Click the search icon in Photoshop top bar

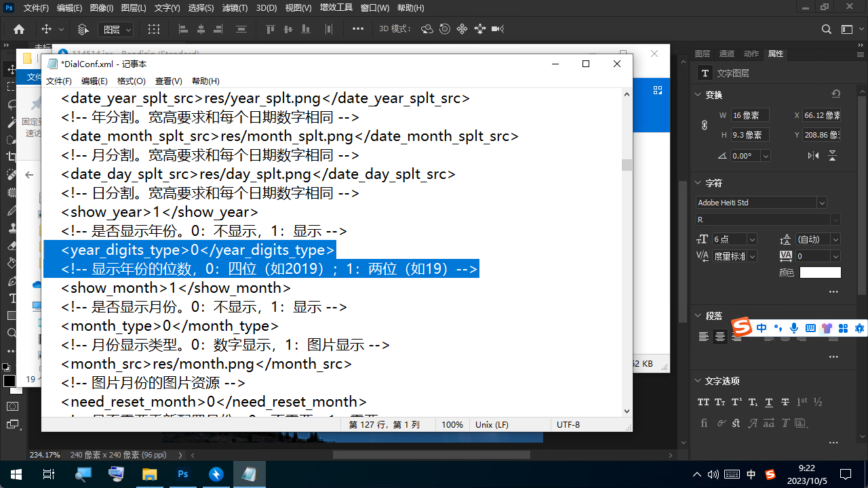(x=826, y=29)
